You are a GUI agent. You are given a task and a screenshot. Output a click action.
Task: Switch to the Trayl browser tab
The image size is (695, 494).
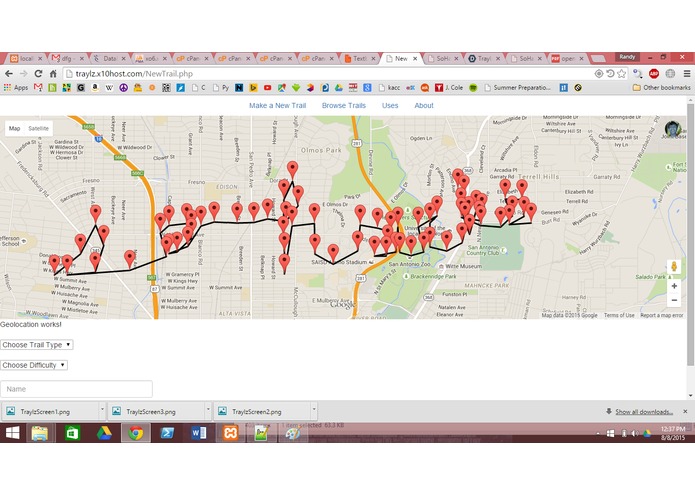(484, 58)
